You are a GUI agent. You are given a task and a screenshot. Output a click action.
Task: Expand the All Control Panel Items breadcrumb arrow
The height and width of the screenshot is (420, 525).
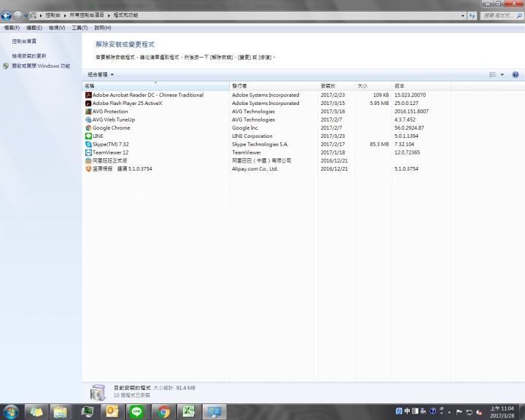coord(109,15)
